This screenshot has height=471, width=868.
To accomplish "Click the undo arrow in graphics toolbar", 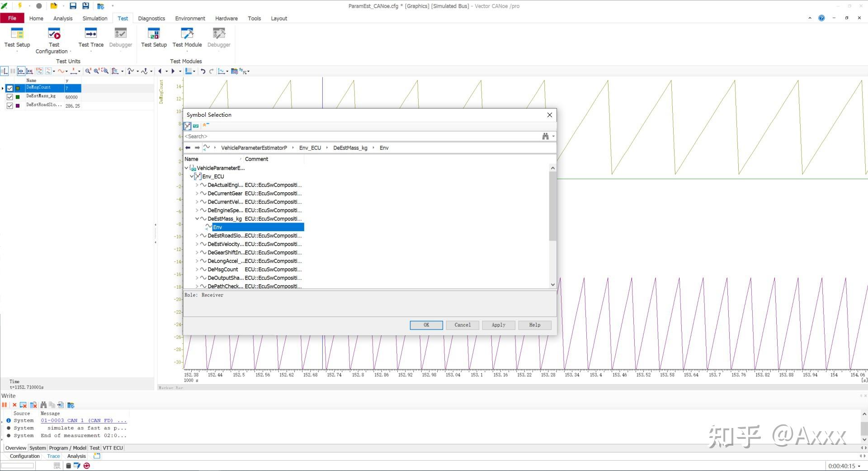I will 203,71.
